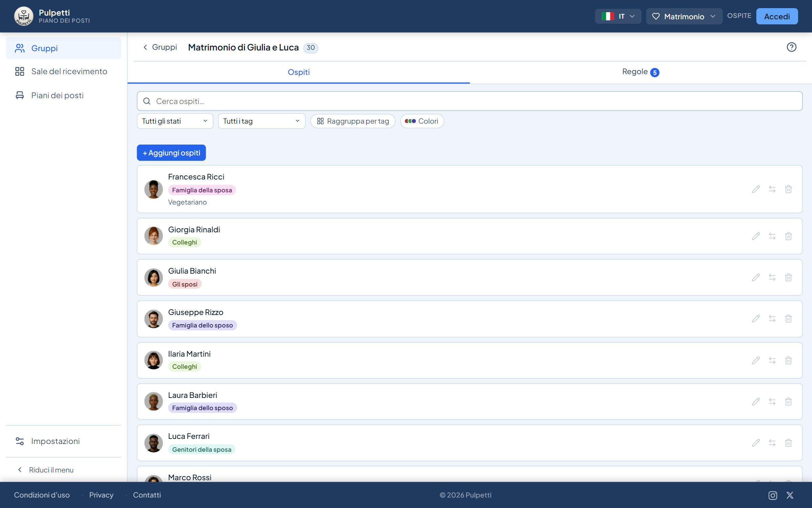Open the Privacy footer link
Image resolution: width=812 pixels, height=508 pixels.
[101, 495]
